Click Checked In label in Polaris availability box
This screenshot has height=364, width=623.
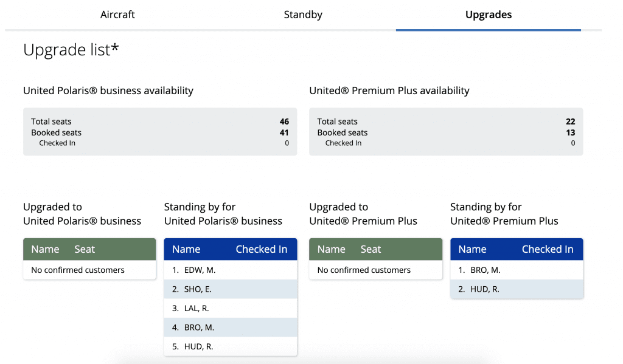coord(57,143)
